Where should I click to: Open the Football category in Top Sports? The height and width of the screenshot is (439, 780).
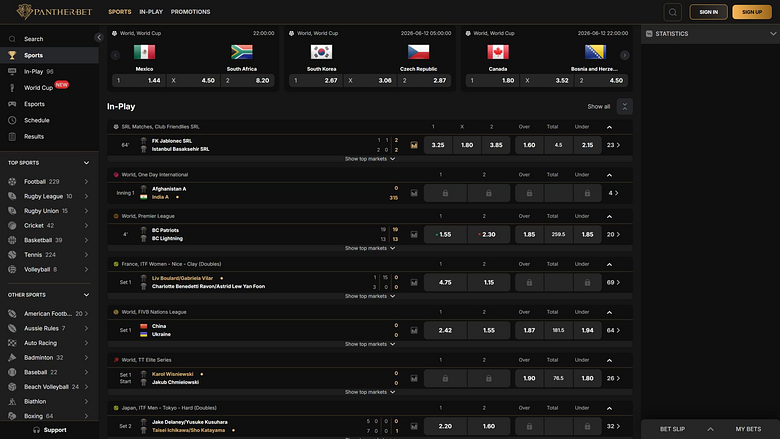point(48,181)
